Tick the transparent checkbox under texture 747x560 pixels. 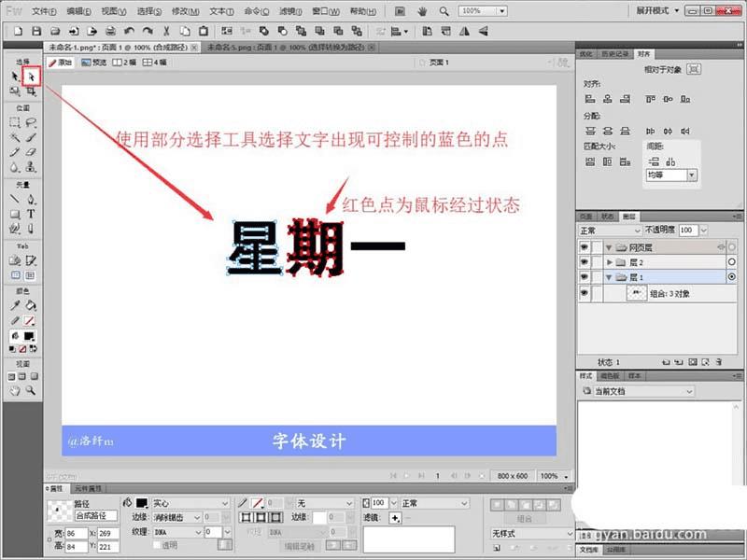[157, 545]
